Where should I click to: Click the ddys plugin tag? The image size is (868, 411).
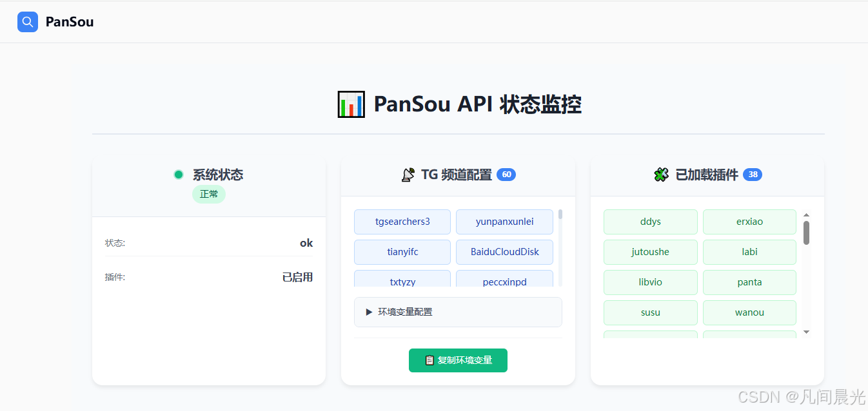tap(650, 222)
